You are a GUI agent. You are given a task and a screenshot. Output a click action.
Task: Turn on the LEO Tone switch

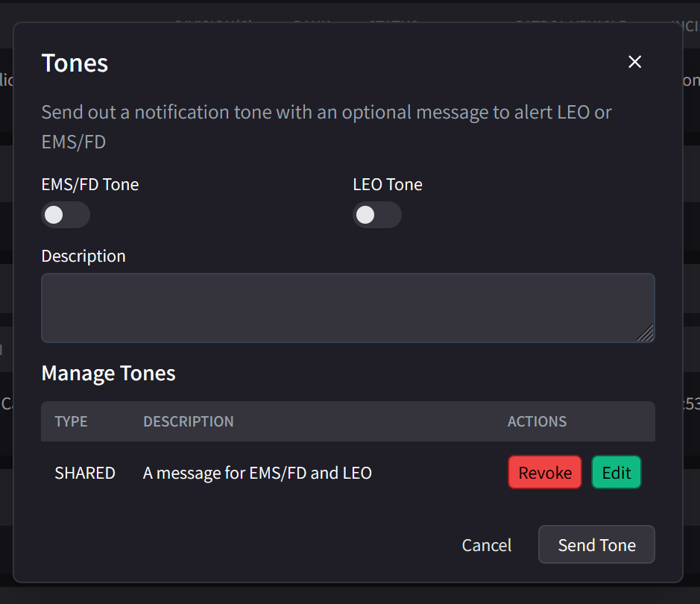tap(377, 216)
